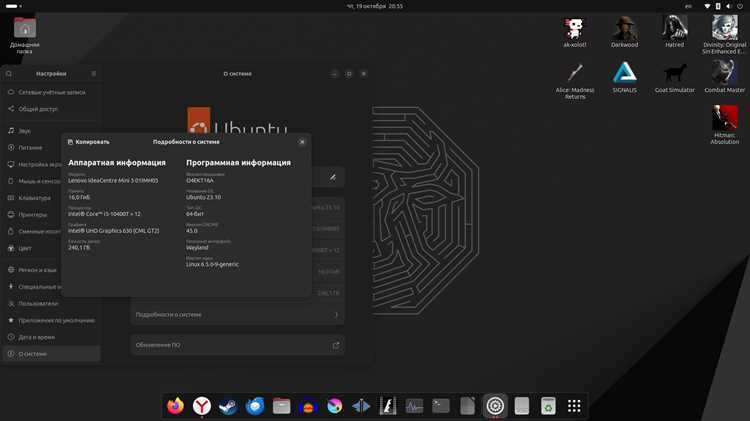This screenshot has width=750, height=421.
Task: Open Приложения по умолчанию in sidebar
Action: pos(51,321)
